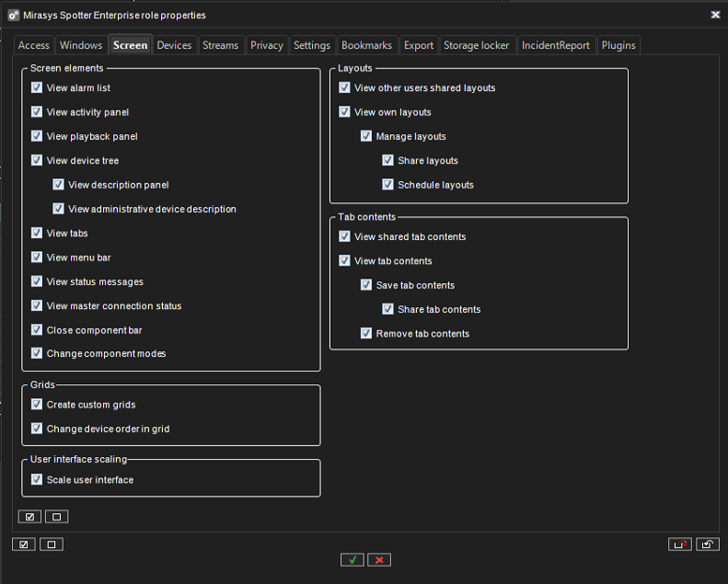Toggle Manage layouts parent checkbox
This screenshot has height=584, width=728.
click(366, 136)
